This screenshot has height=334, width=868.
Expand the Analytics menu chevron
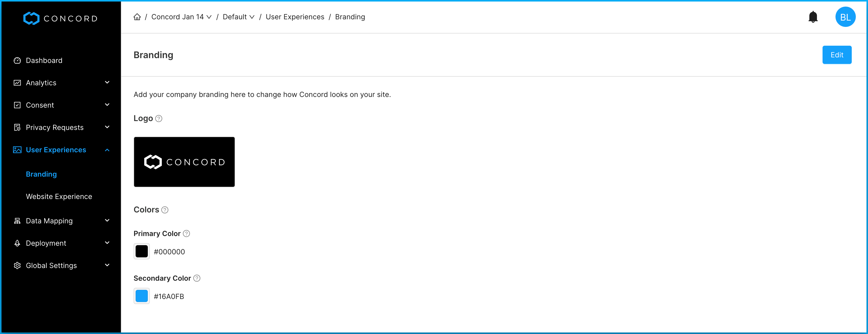(x=107, y=82)
